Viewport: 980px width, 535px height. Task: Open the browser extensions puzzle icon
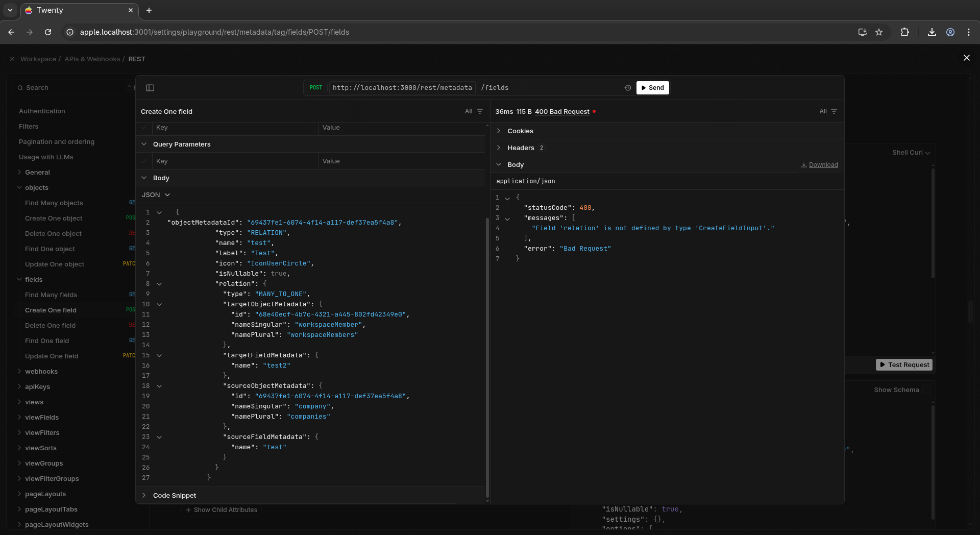click(x=904, y=32)
